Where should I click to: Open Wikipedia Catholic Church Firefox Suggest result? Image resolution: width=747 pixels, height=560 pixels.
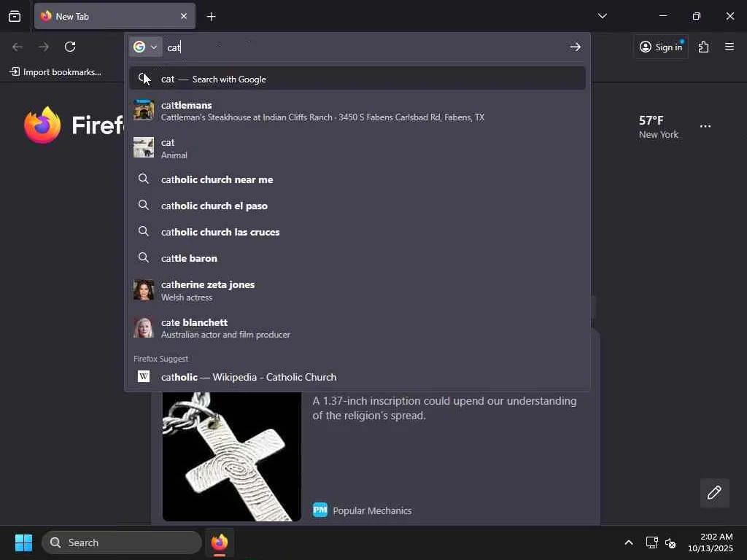point(357,377)
